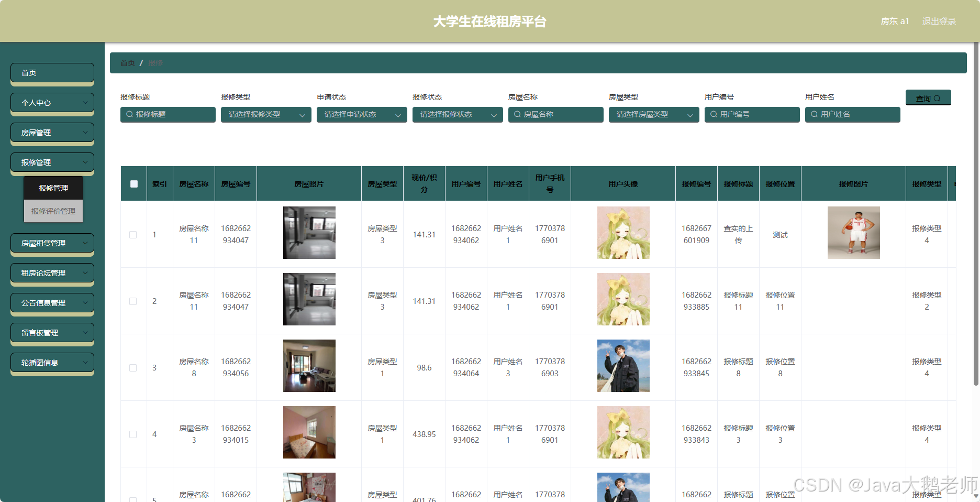Click the 房屋名称 column header
The width and height of the screenshot is (980, 502).
click(x=194, y=184)
